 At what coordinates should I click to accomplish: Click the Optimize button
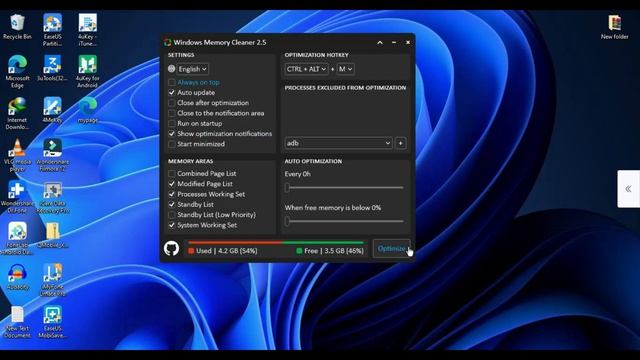coord(391,249)
